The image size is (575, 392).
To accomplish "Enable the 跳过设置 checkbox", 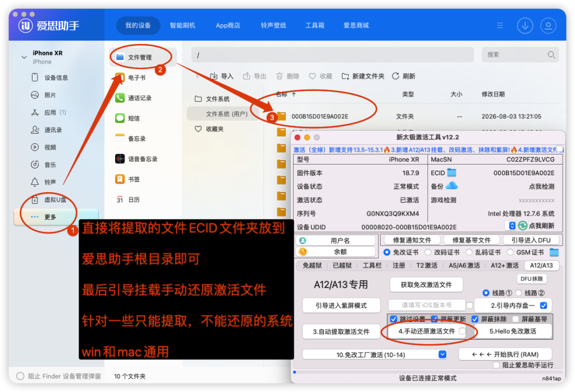I will 394,318.
